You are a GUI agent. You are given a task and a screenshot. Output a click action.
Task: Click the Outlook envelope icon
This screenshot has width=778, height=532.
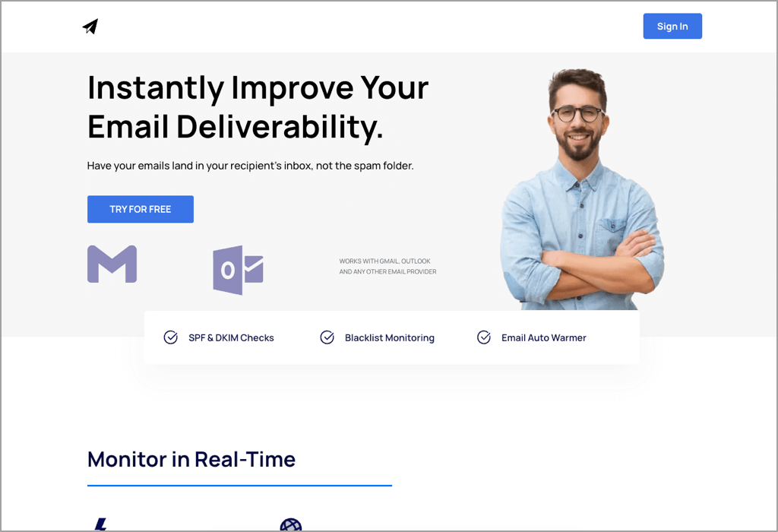238,270
